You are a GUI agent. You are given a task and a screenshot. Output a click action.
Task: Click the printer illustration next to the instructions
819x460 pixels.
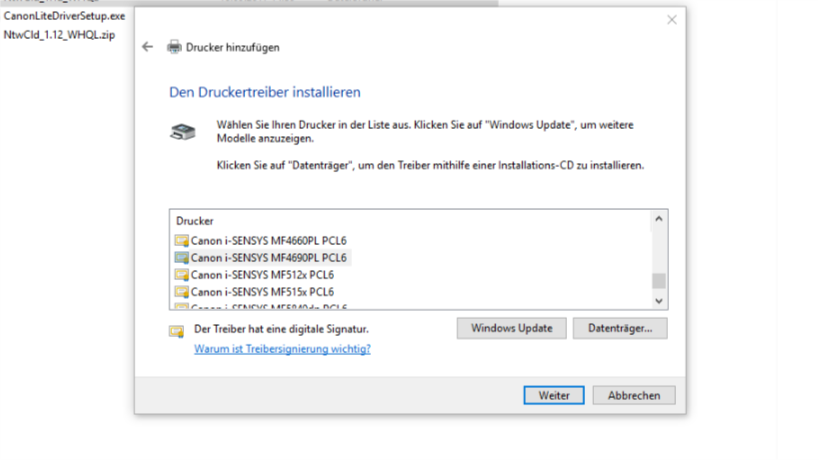coord(183,132)
